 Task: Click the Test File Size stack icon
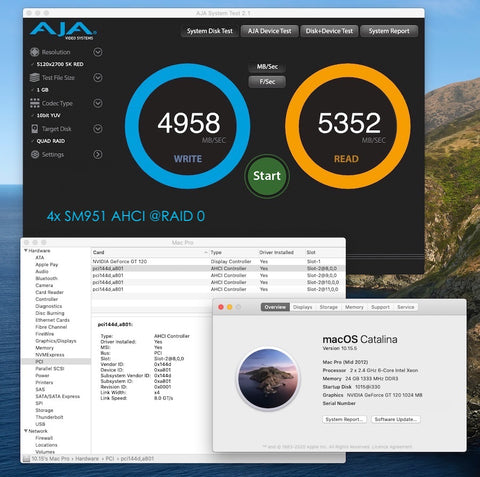35,78
